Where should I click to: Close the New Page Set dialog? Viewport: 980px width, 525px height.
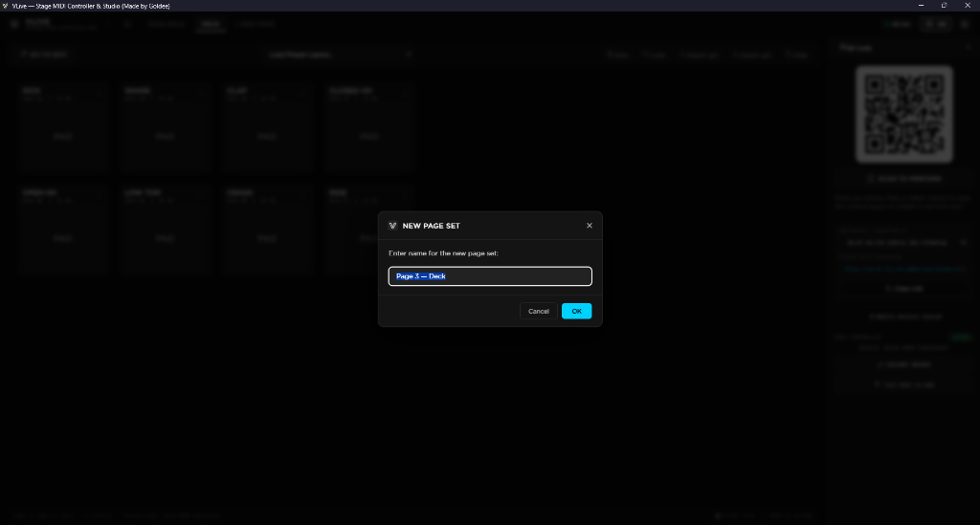click(589, 226)
